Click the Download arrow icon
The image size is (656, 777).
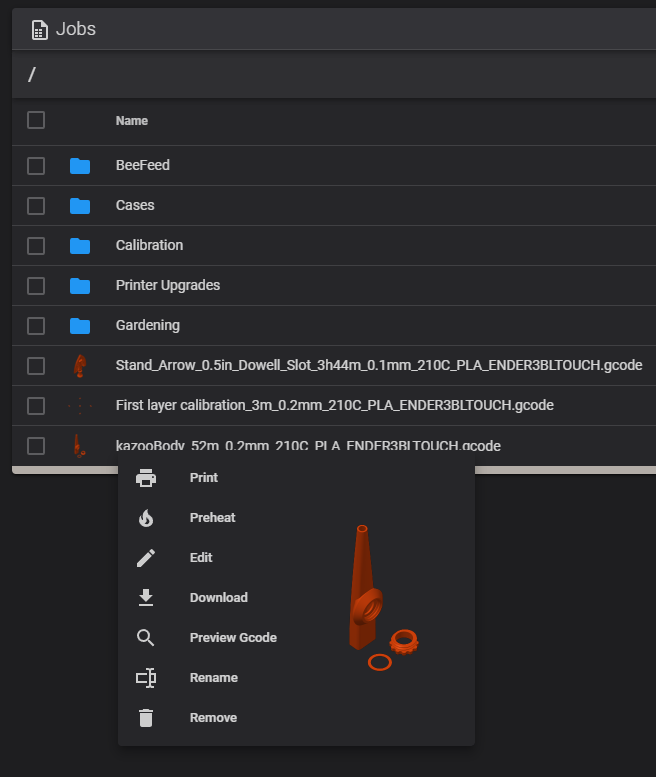click(146, 598)
